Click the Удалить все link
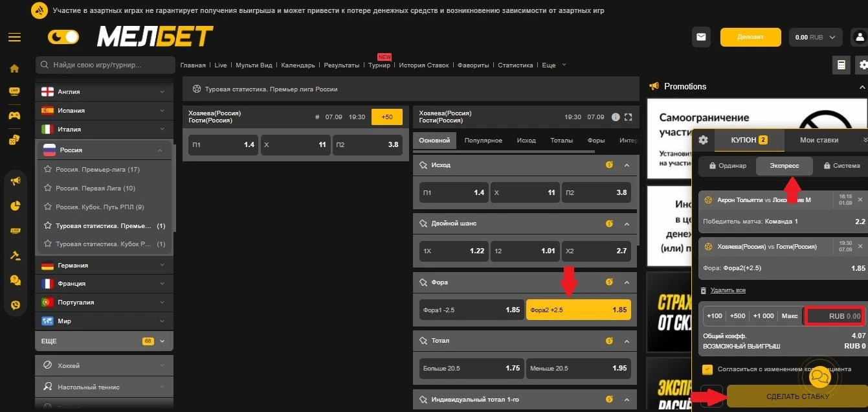Image resolution: width=868 pixels, height=412 pixels. (x=728, y=291)
